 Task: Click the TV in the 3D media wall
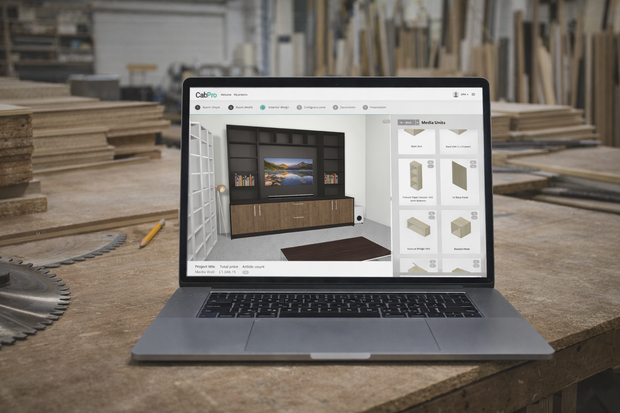(x=288, y=172)
